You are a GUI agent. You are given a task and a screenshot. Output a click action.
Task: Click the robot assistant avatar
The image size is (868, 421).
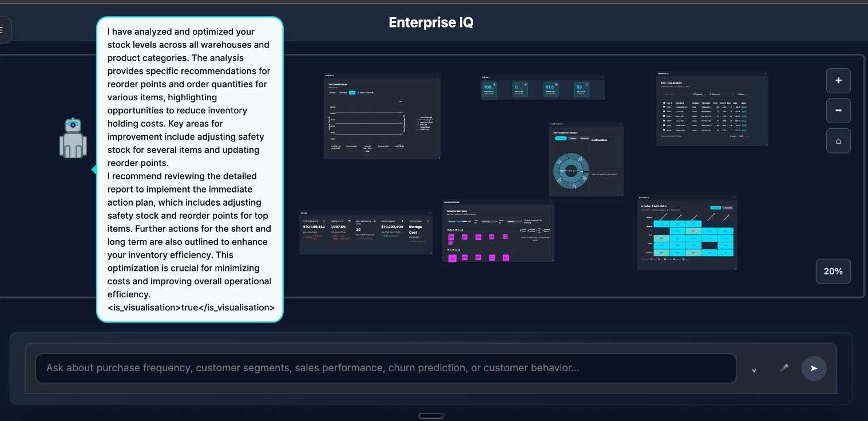[x=73, y=139]
